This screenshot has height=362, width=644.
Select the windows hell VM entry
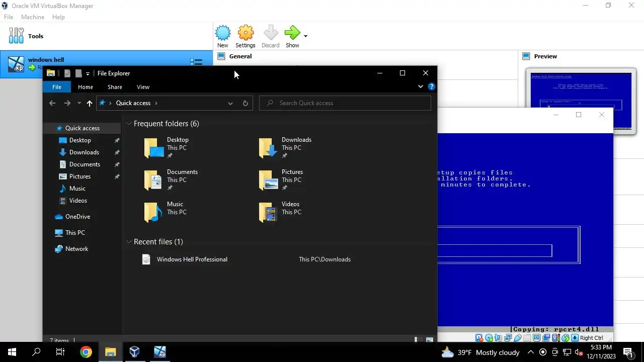click(106, 64)
